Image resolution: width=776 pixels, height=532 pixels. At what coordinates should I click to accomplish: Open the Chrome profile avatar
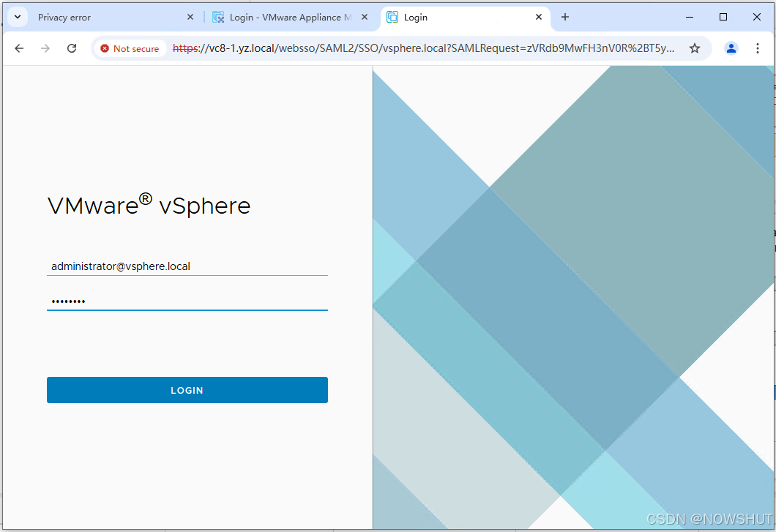tap(731, 48)
